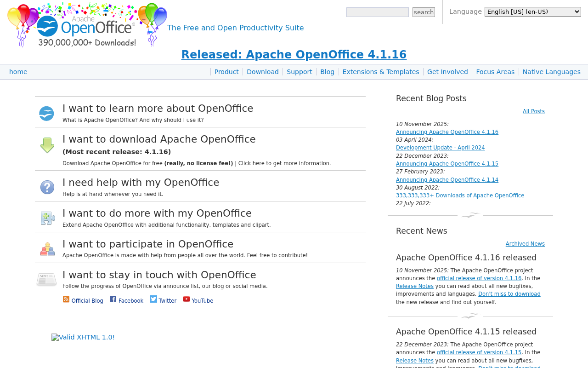Click the newspaper icon beside stay in touch
588x368 pixels.
coord(46,279)
